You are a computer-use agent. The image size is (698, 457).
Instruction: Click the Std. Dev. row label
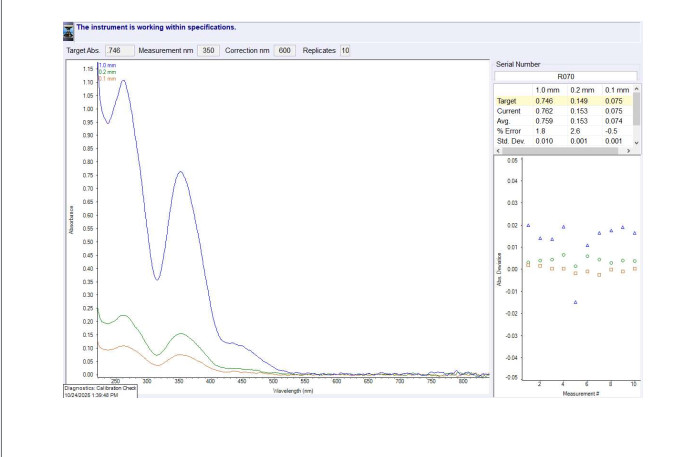[511, 142]
